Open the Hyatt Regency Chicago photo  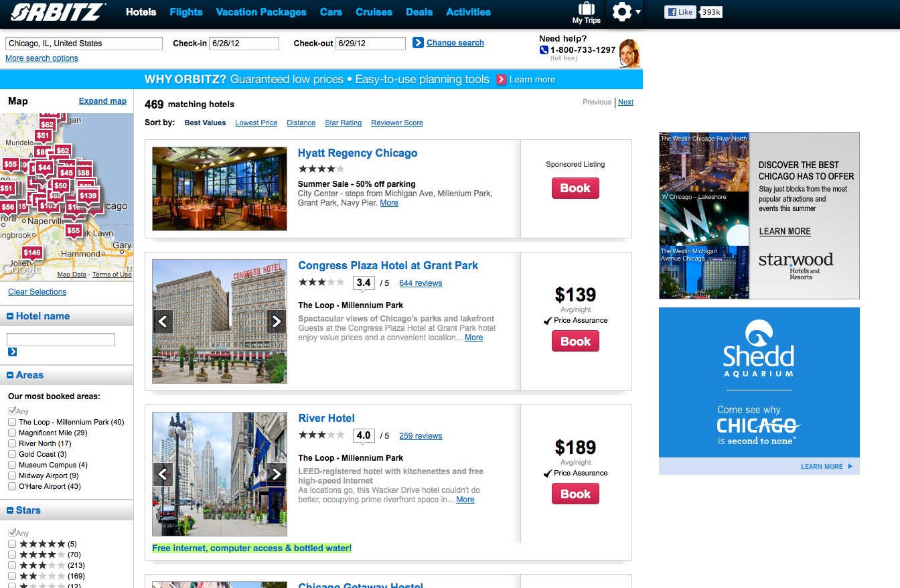[220, 189]
